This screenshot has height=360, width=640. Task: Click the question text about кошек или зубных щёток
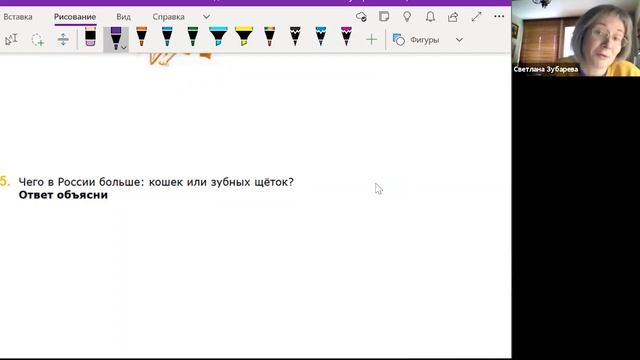point(156,182)
